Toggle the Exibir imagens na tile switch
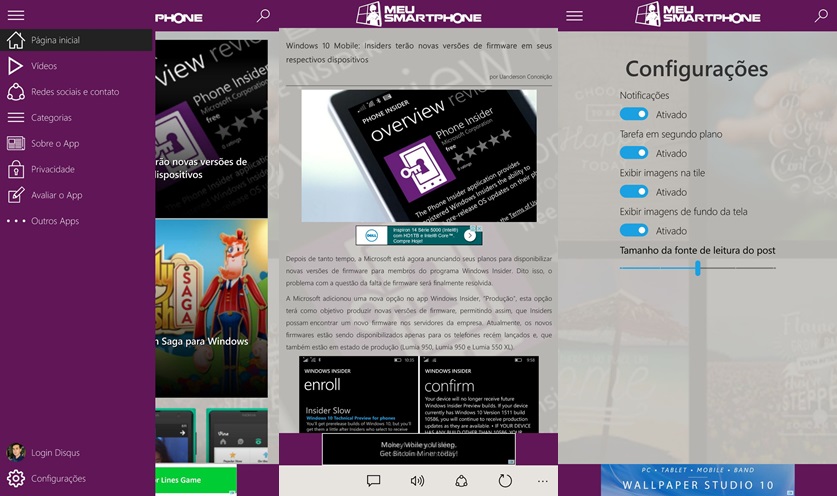The width and height of the screenshot is (837, 496). 634,192
